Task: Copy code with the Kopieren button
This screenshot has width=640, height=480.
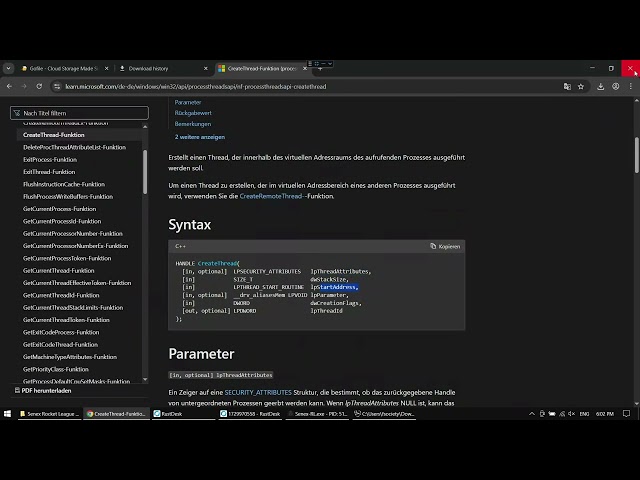Action: [445, 246]
